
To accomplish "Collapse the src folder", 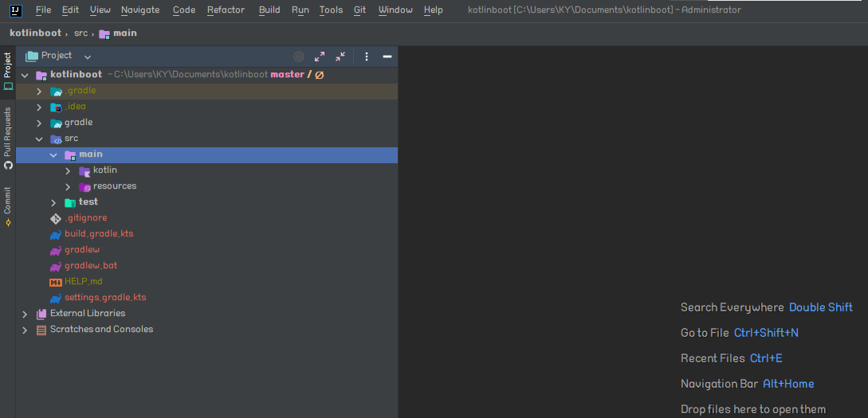I will (x=39, y=139).
